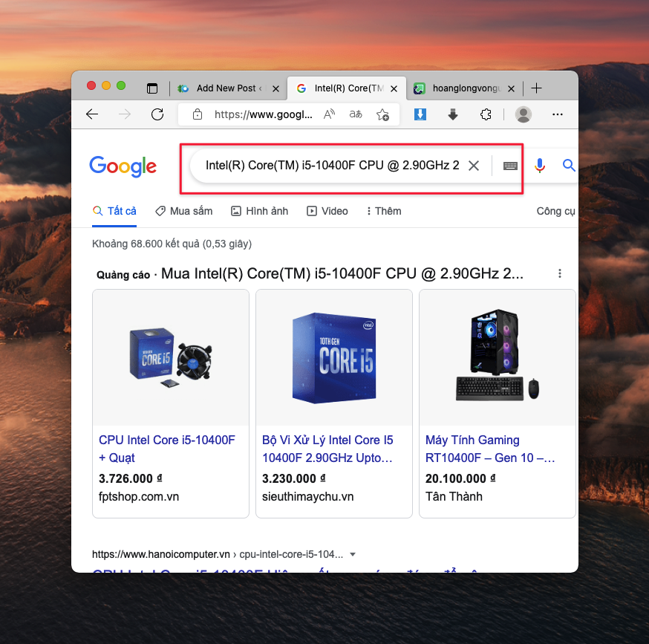Viewport: 649px width, 644px height.
Task: Expand the Thêm search filter menu
Action: [384, 211]
